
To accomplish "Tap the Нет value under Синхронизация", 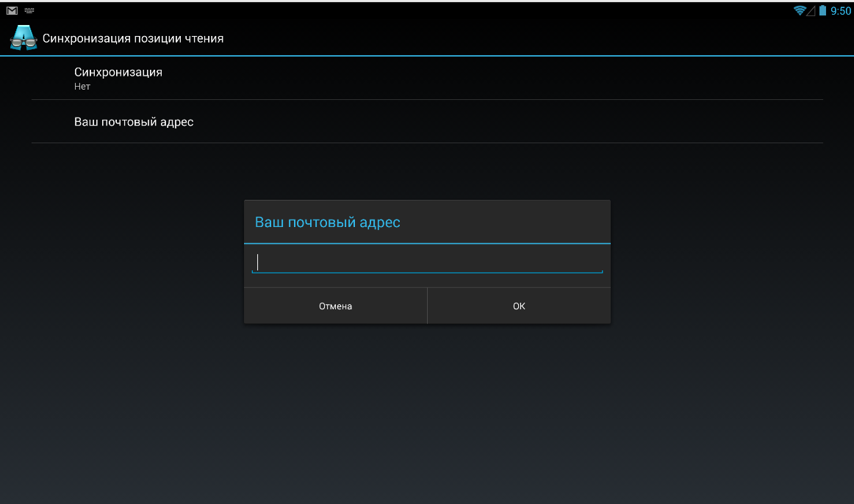I will (x=82, y=87).
